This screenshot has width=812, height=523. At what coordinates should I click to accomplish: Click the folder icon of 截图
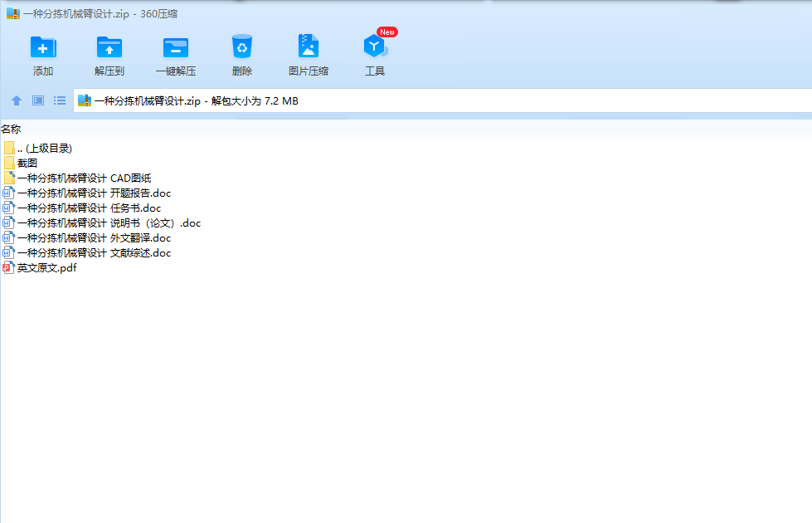[9, 163]
